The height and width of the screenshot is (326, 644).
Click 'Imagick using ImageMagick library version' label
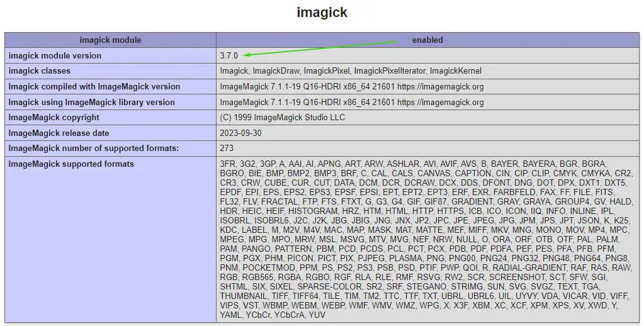[x=91, y=102]
